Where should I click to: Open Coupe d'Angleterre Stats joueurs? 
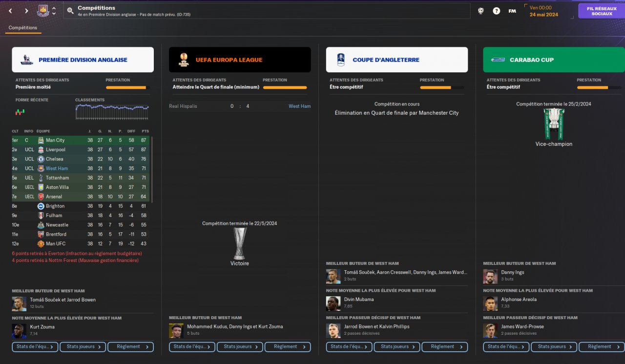397,347
